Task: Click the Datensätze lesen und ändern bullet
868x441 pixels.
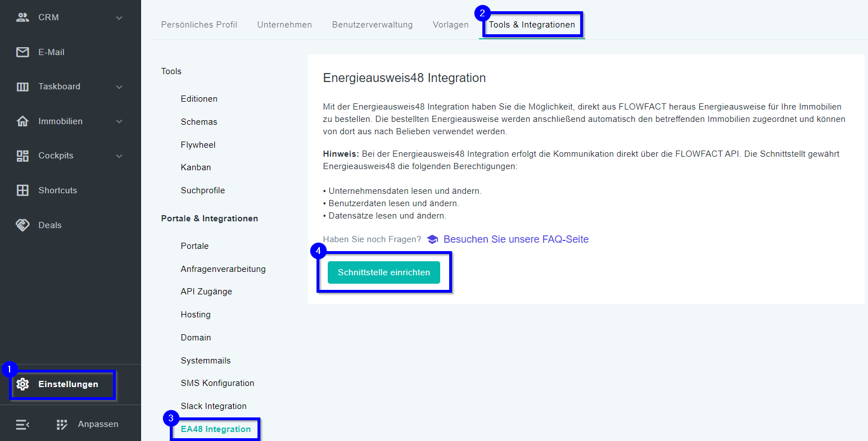Action: tap(385, 216)
